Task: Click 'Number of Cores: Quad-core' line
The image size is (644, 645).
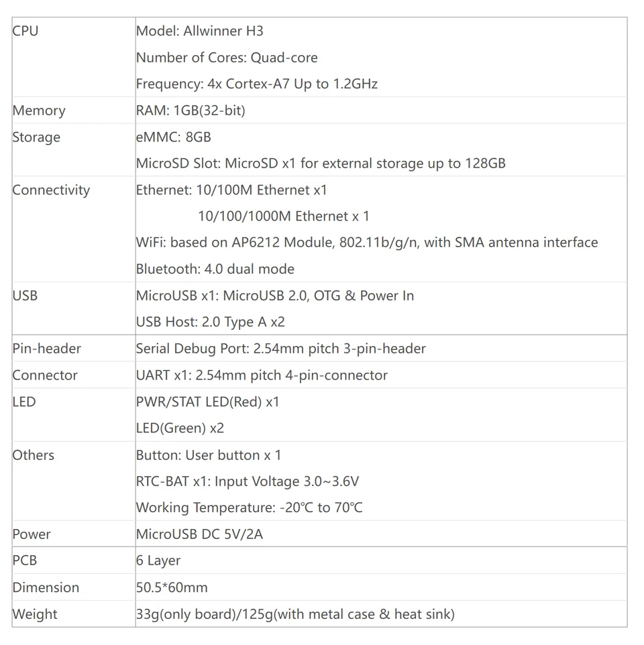Action: 227,58
